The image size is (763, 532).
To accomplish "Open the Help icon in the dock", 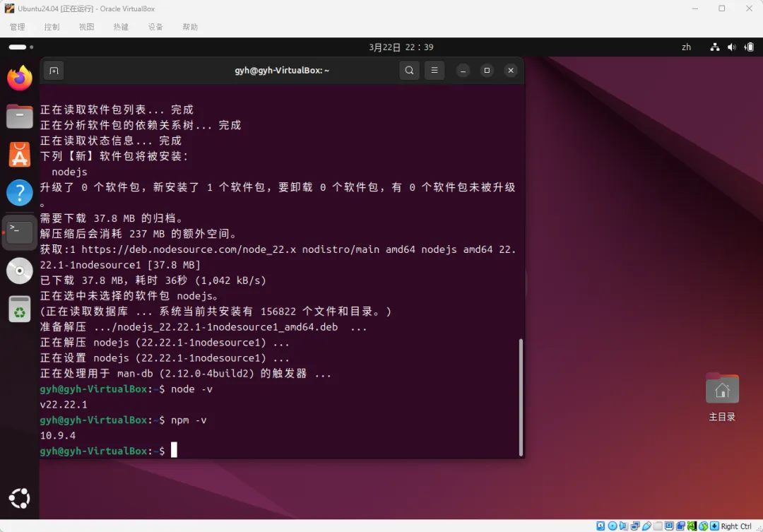I will point(20,193).
